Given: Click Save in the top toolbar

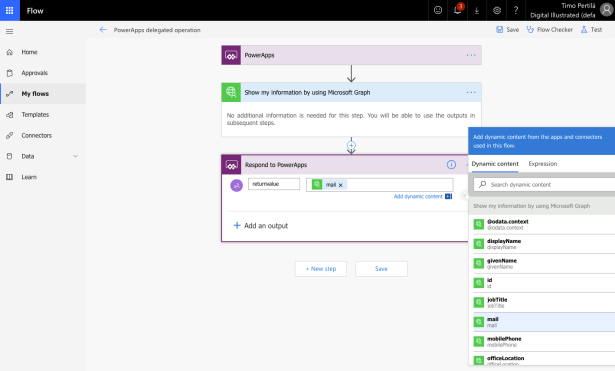Looking at the screenshot, I should click(508, 30).
